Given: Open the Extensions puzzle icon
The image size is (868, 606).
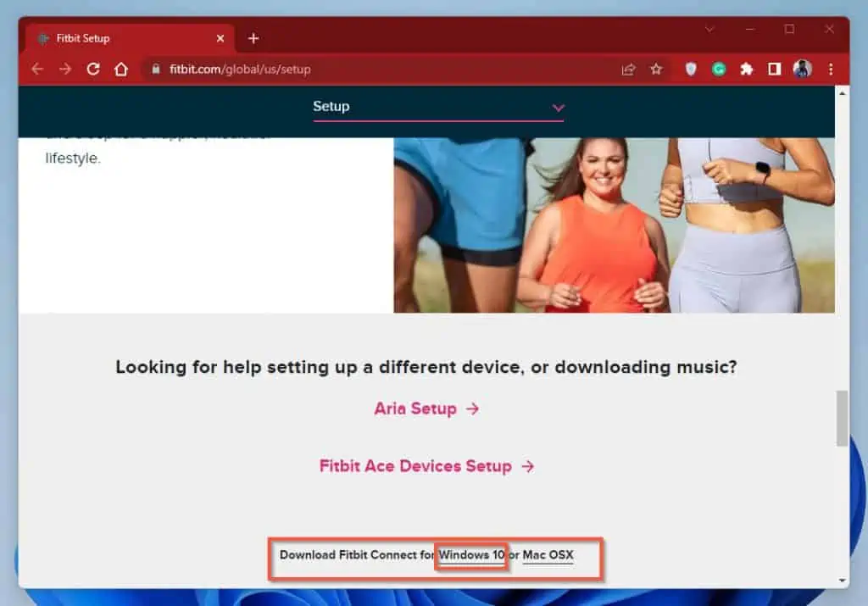Looking at the screenshot, I should [x=746, y=69].
